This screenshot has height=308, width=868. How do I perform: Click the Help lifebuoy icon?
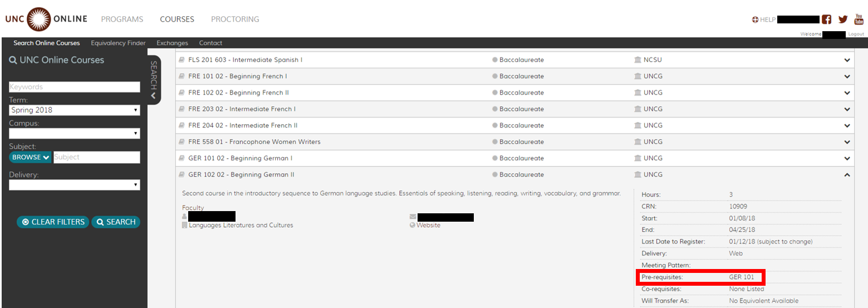755,20
